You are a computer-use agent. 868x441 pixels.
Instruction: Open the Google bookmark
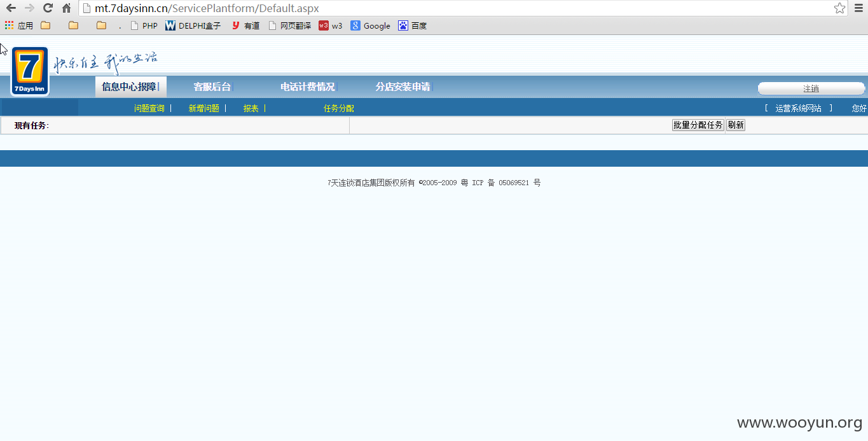pyautogui.click(x=371, y=25)
